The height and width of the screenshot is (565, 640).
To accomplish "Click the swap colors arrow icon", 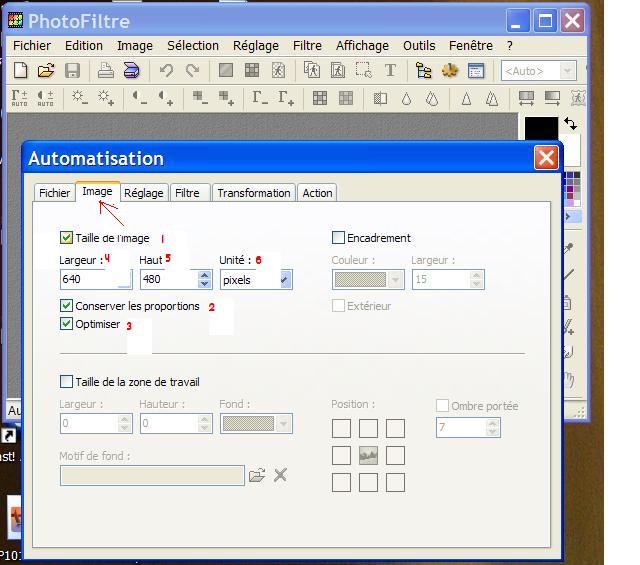I will pyautogui.click(x=570, y=123).
